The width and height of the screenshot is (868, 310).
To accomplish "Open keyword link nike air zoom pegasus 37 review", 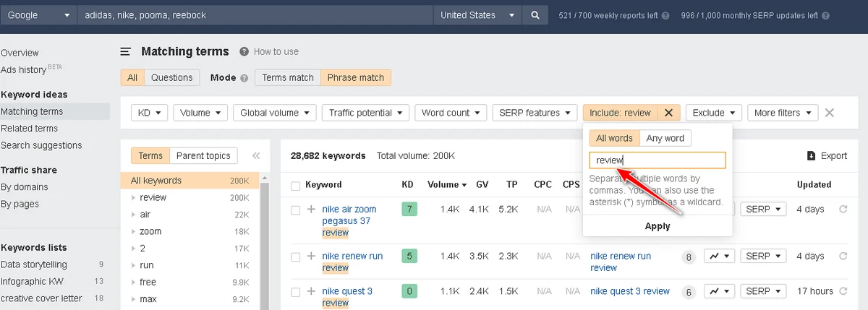I will [x=349, y=221].
